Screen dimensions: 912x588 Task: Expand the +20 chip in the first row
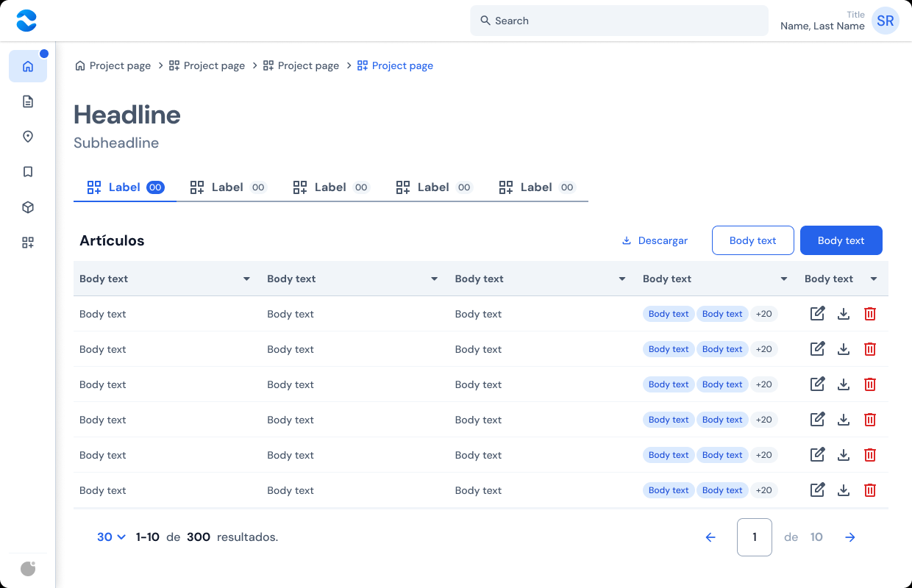point(764,314)
